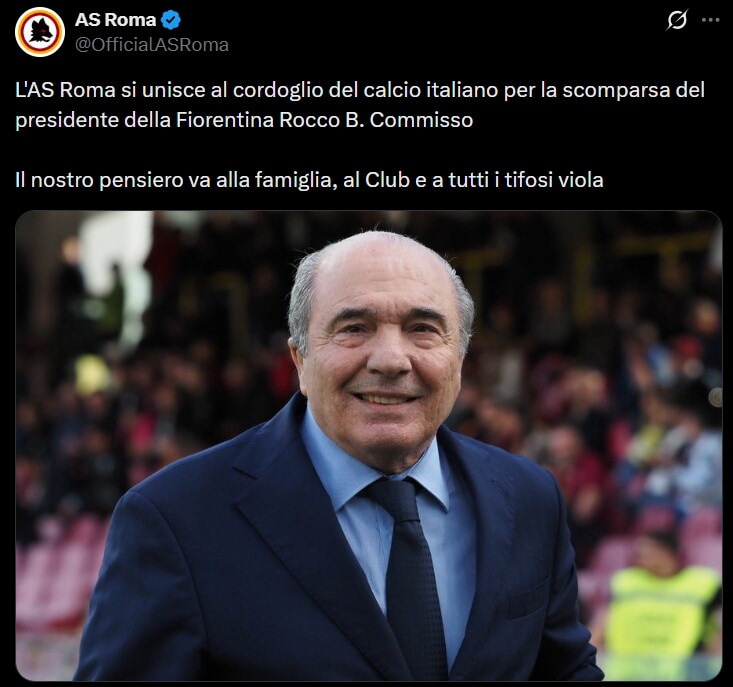
Task: Open the Grok slashed-circle icon
Action: [x=677, y=20]
